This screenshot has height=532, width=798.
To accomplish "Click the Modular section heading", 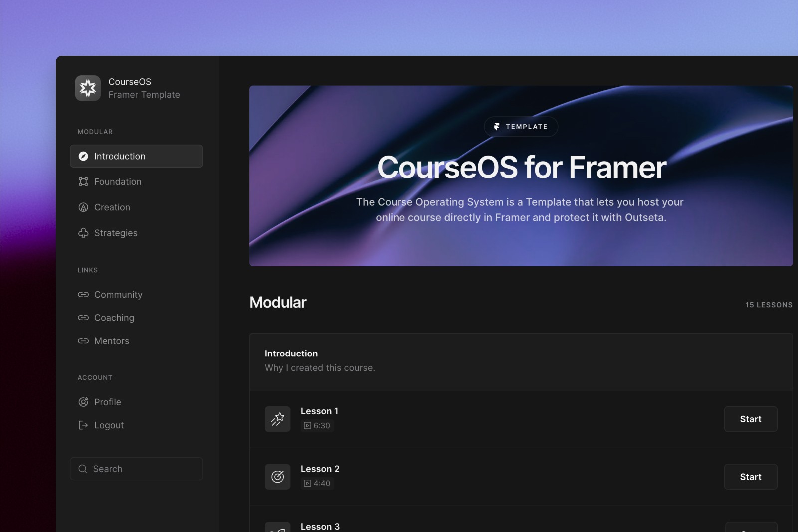I will [x=278, y=302].
